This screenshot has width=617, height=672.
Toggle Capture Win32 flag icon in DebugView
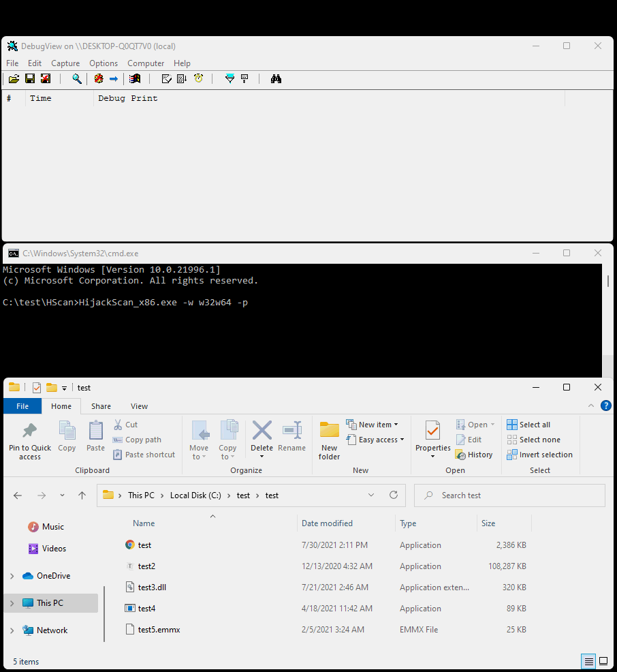click(135, 79)
